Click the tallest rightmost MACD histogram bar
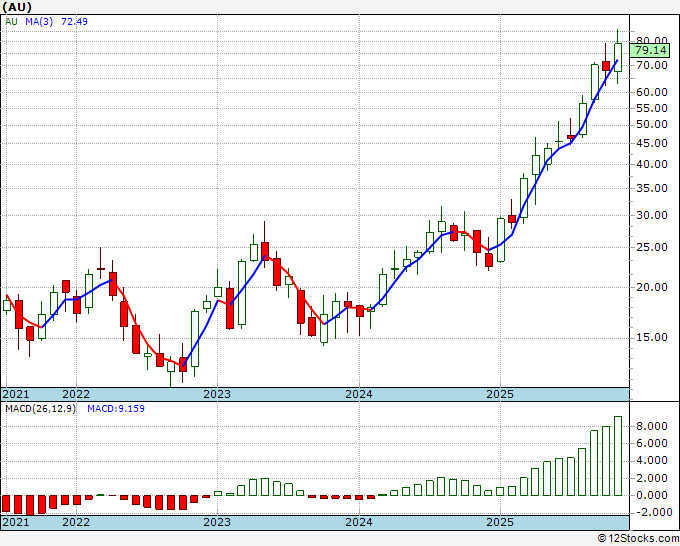The height and width of the screenshot is (546, 680). coord(618,456)
